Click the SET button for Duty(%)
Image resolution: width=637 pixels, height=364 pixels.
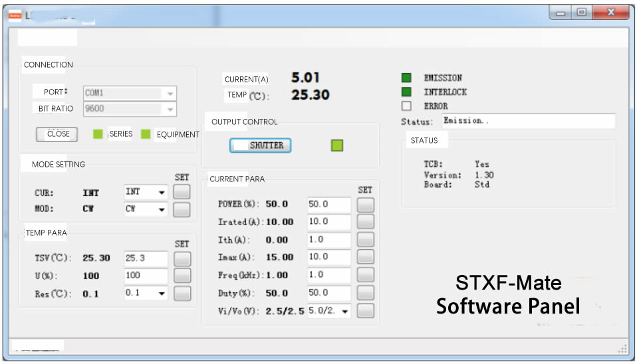(365, 293)
